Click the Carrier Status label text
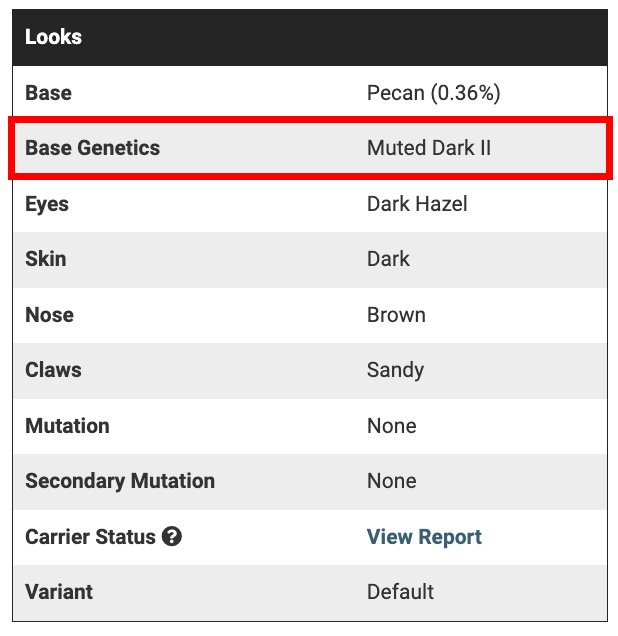This screenshot has width=618, height=636. click(90, 537)
